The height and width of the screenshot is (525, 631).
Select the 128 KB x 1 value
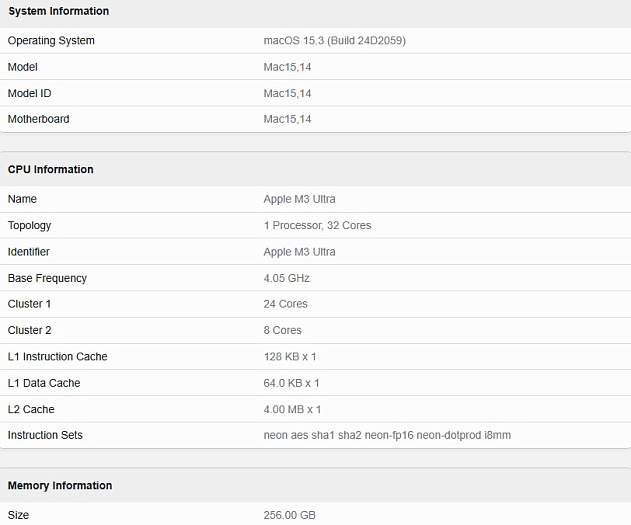(x=290, y=356)
